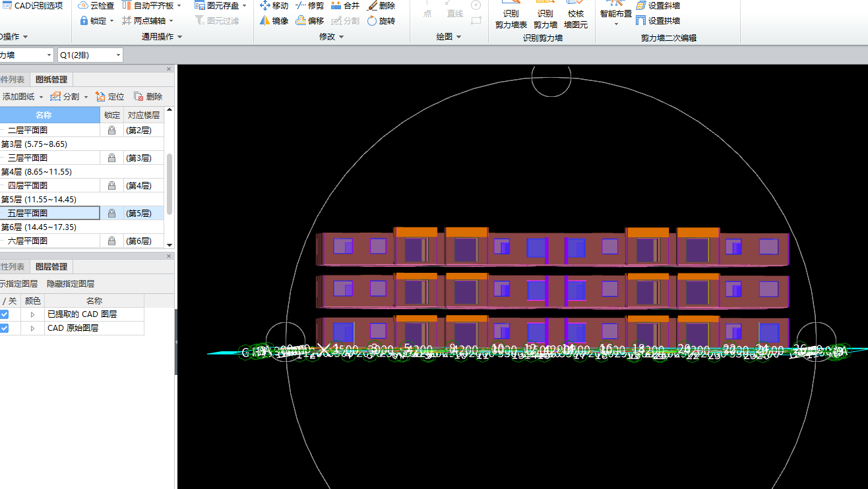Select 第4层 (8.65~11.55) group row
Viewport: 868px width, 489px height.
(x=82, y=172)
